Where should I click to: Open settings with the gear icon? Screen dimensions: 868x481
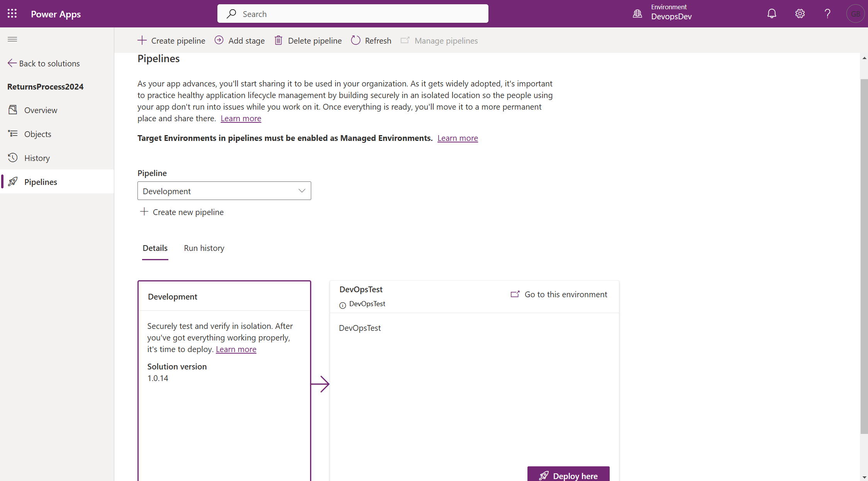click(x=800, y=14)
